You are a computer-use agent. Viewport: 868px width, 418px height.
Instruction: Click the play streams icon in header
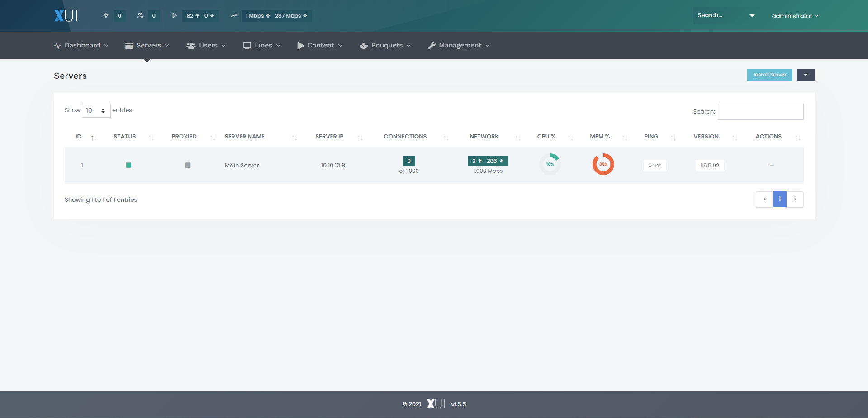point(175,15)
